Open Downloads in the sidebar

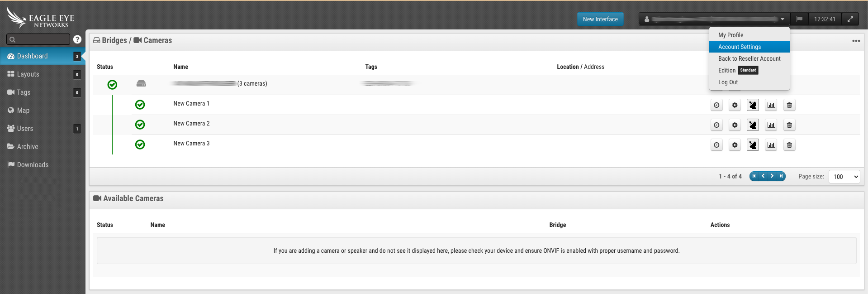43,165
